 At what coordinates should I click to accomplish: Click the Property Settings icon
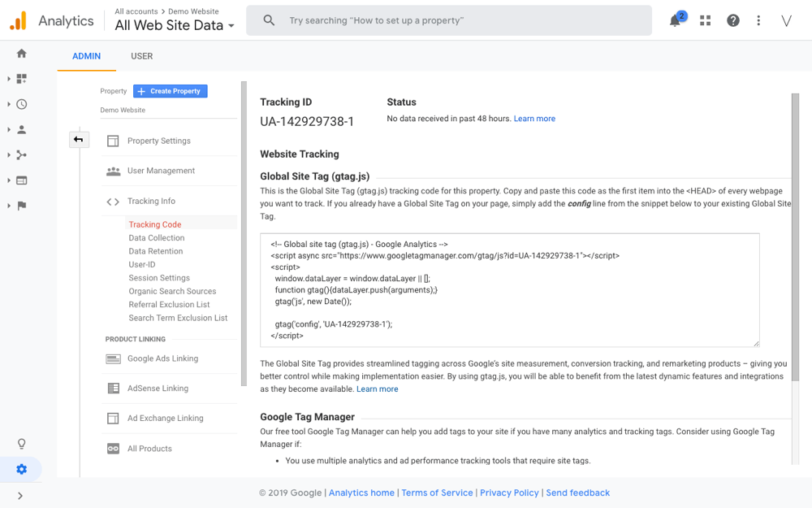point(113,141)
